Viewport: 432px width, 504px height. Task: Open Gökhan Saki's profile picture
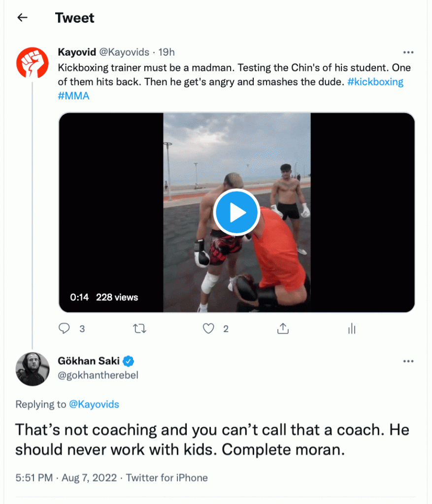click(33, 369)
